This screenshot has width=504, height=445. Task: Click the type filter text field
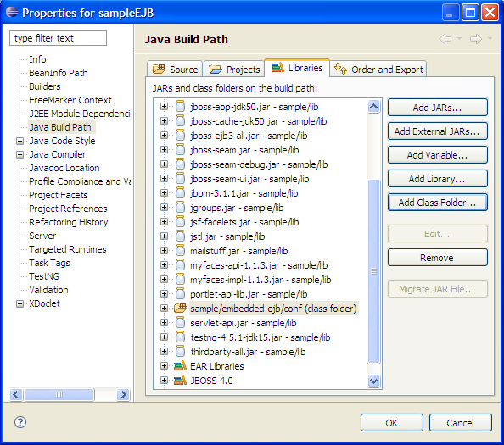point(59,38)
